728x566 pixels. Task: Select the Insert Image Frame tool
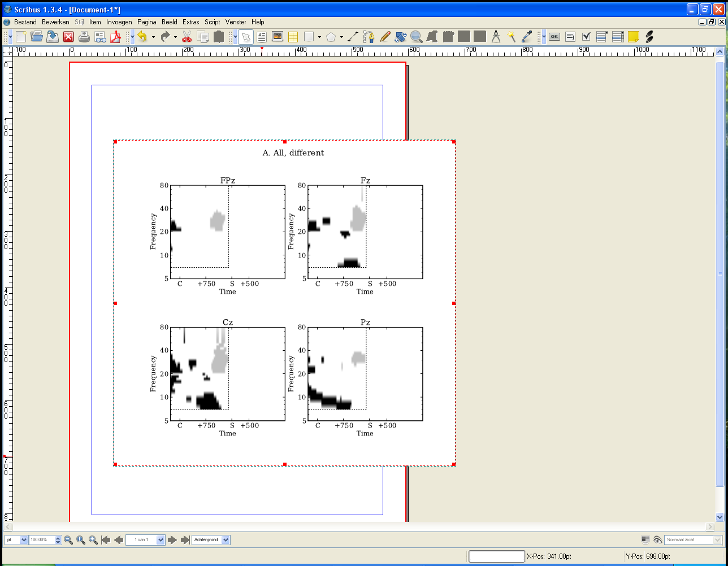tap(278, 37)
